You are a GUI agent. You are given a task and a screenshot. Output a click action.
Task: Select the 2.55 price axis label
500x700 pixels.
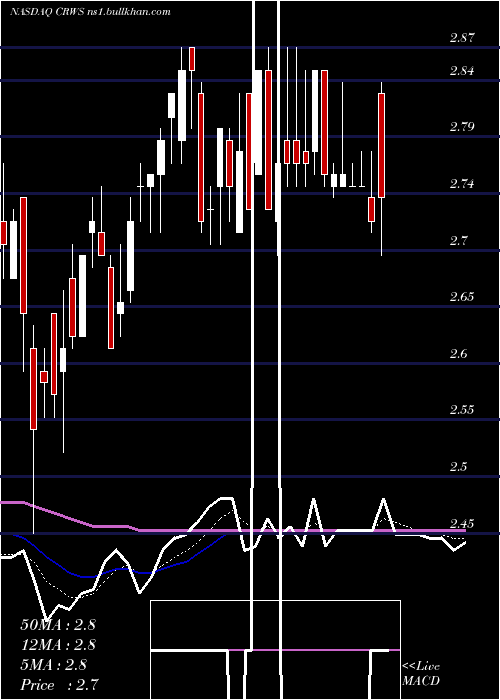click(x=463, y=409)
